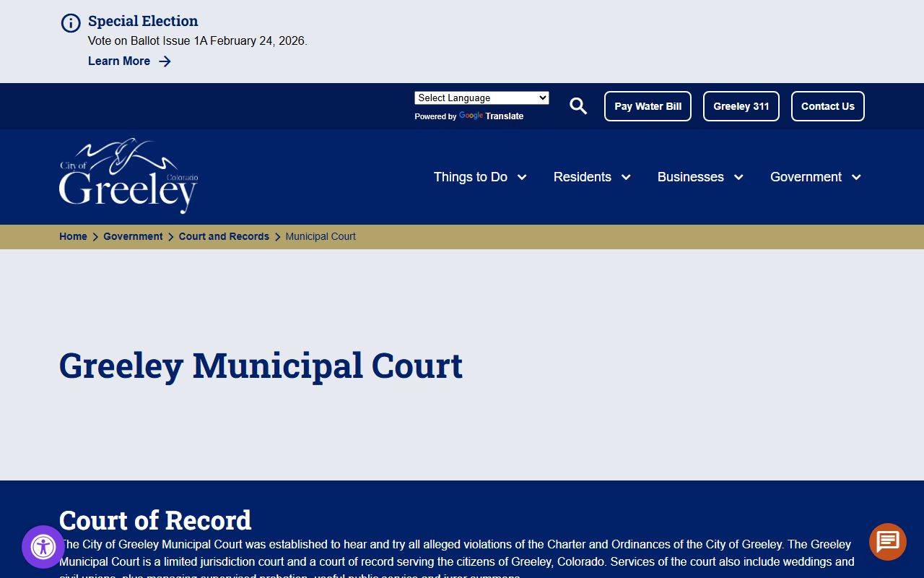
Task: Click the Court of Record heading
Action: point(155,520)
